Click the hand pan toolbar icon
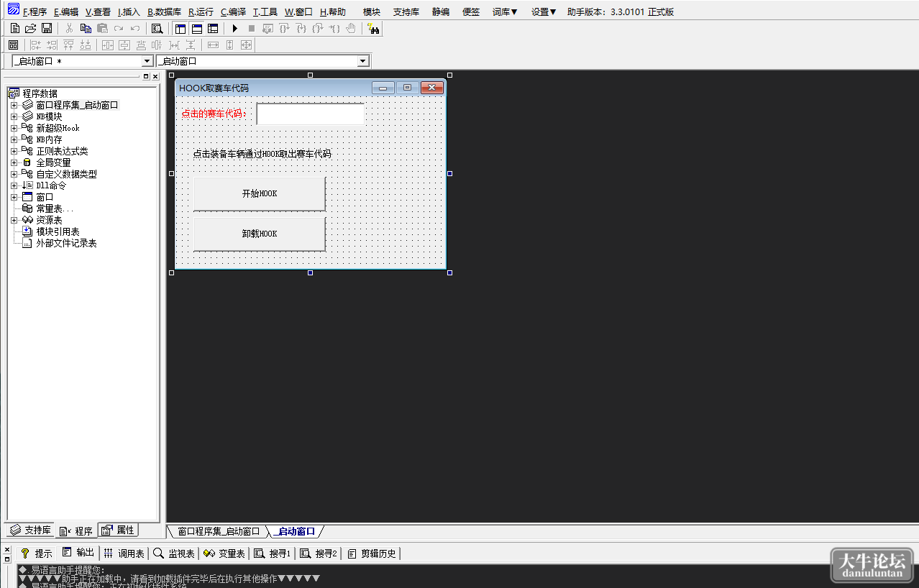This screenshot has width=919, height=588. click(351, 29)
